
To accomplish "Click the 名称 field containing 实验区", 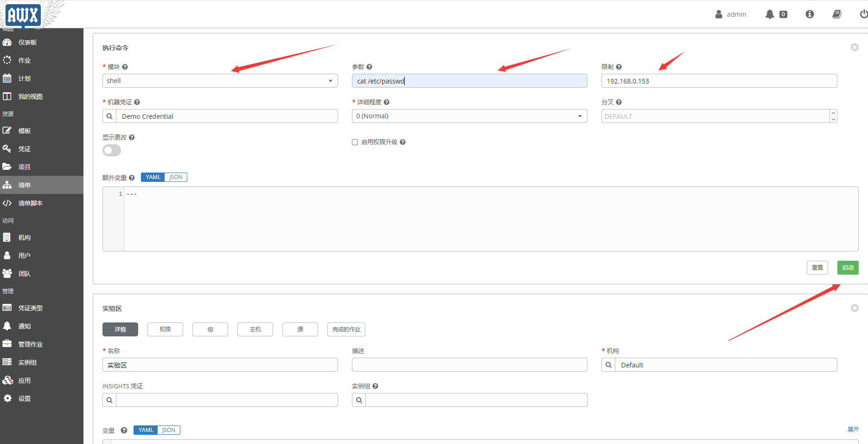I will tap(220, 365).
